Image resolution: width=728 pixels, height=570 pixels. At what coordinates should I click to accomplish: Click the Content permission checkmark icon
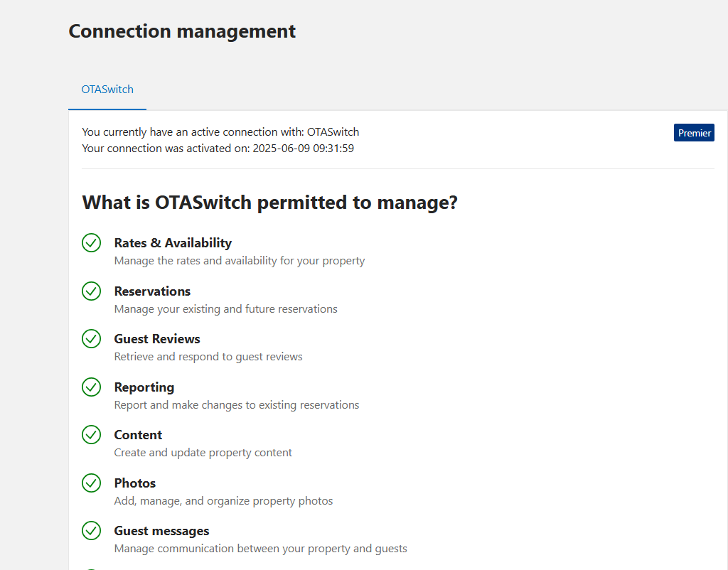[92, 435]
